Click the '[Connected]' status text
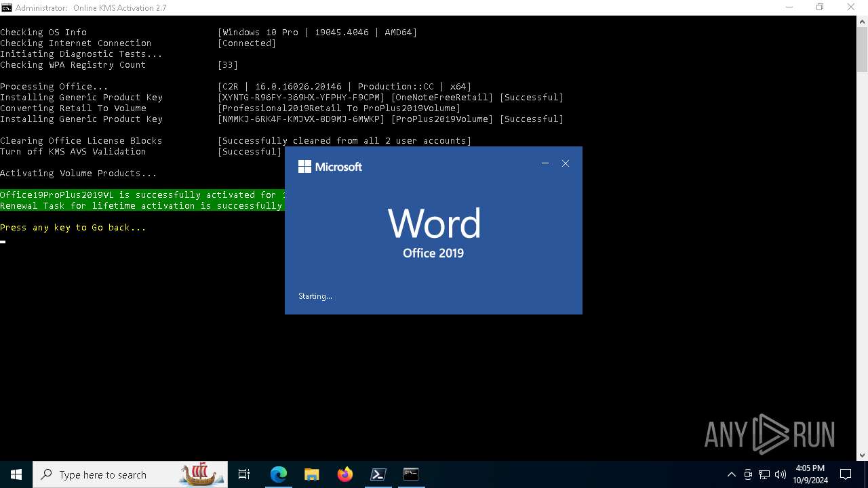The height and width of the screenshot is (488, 868). click(x=247, y=43)
